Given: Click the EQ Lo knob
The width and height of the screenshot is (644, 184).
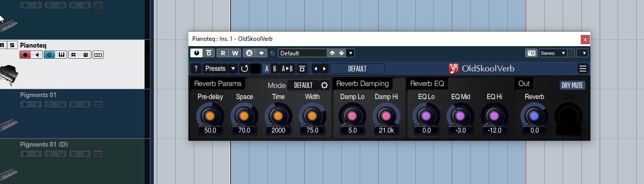Looking at the screenshot, I should pyautogui.click(x=426, y=116).
